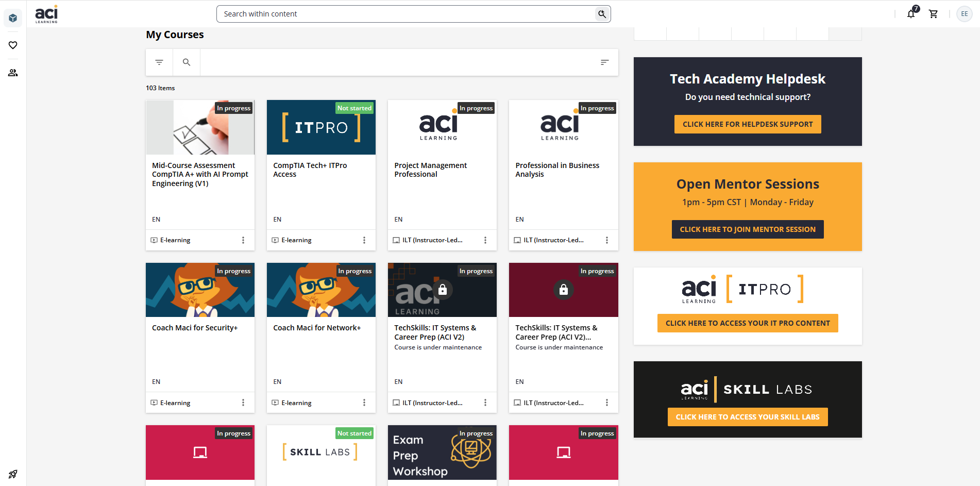Click the Coach Maci for Network+ cartoon thumbnail

(321, 290)
